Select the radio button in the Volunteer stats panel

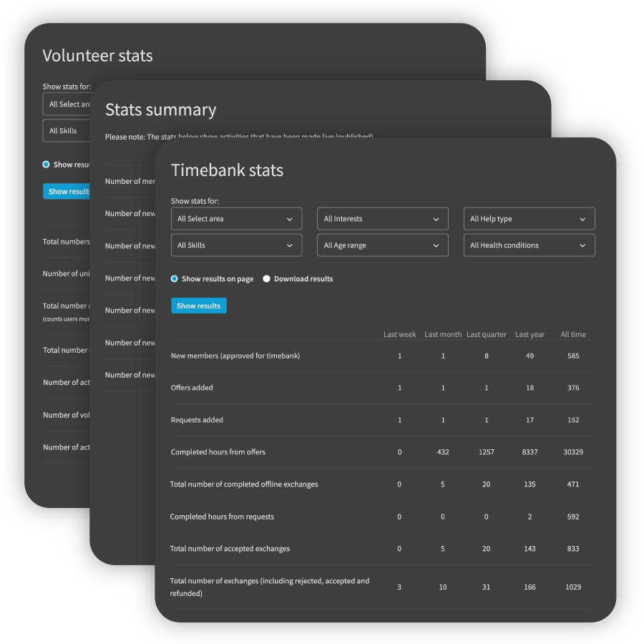[47, 165]
